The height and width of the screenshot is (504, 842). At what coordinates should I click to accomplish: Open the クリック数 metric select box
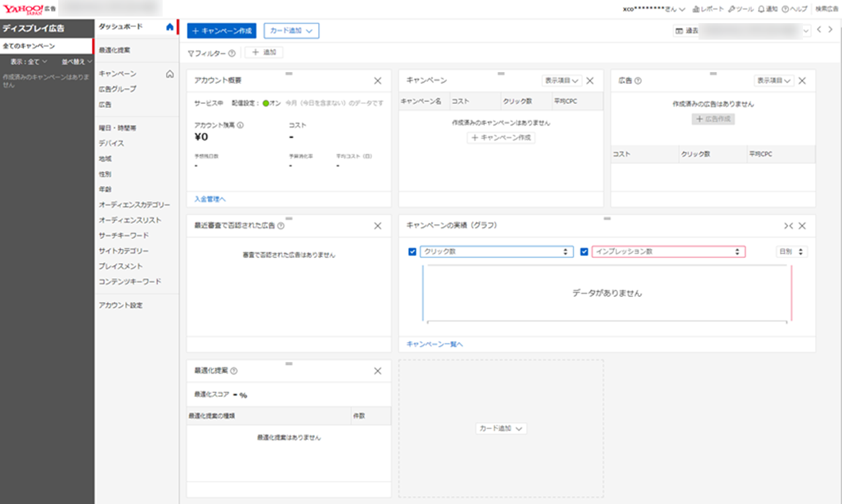tap(496, 251)
